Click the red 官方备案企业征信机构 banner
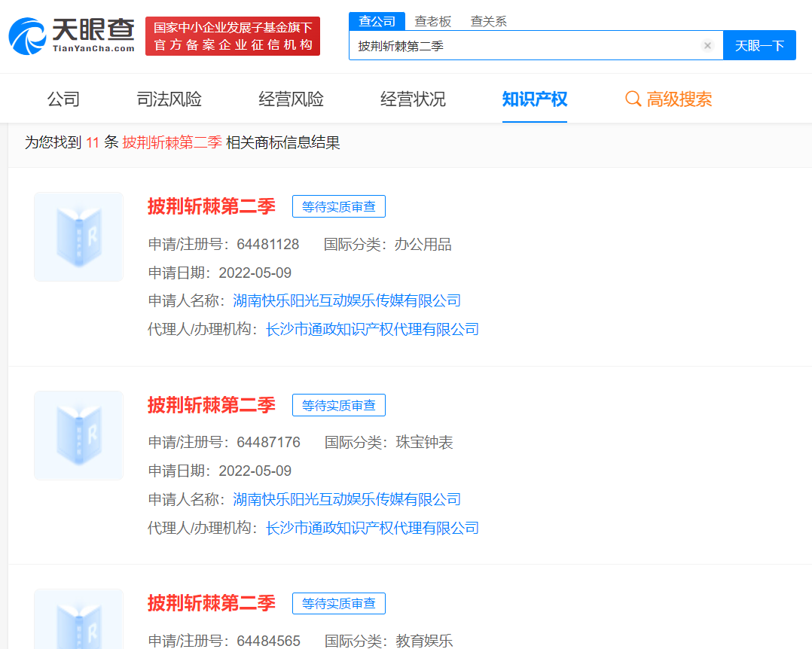 (233, 35)
